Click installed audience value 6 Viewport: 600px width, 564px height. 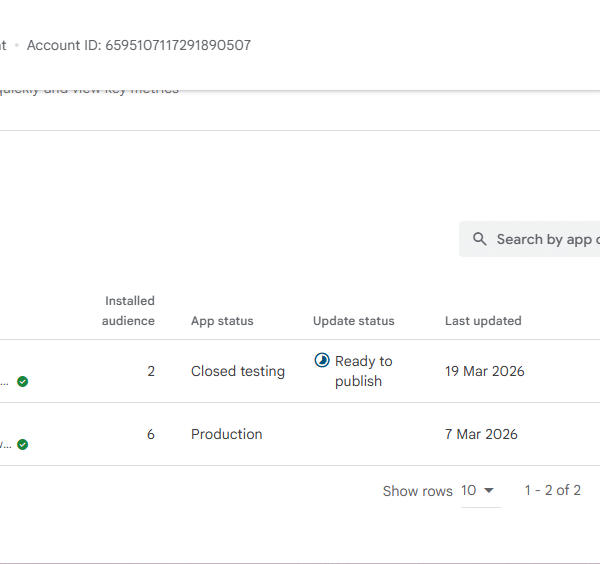151,434
